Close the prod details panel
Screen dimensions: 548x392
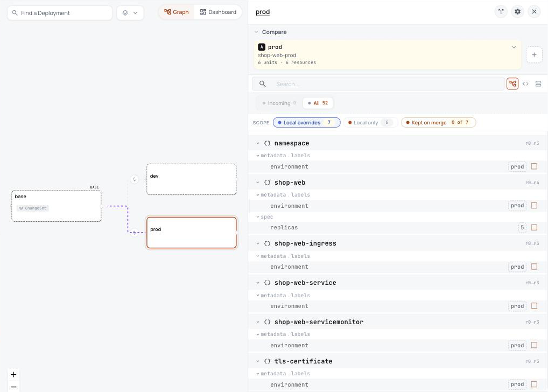click(534, 11)
